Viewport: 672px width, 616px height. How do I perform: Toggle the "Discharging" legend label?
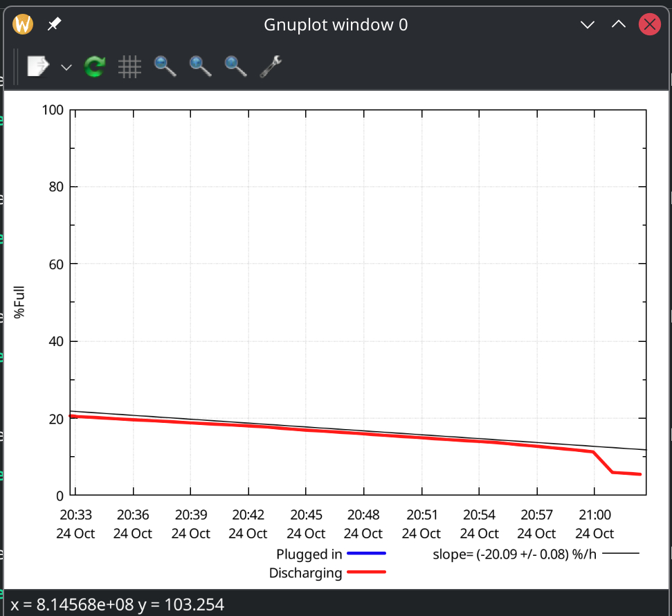pyautogui.click(x=305, y=573)
